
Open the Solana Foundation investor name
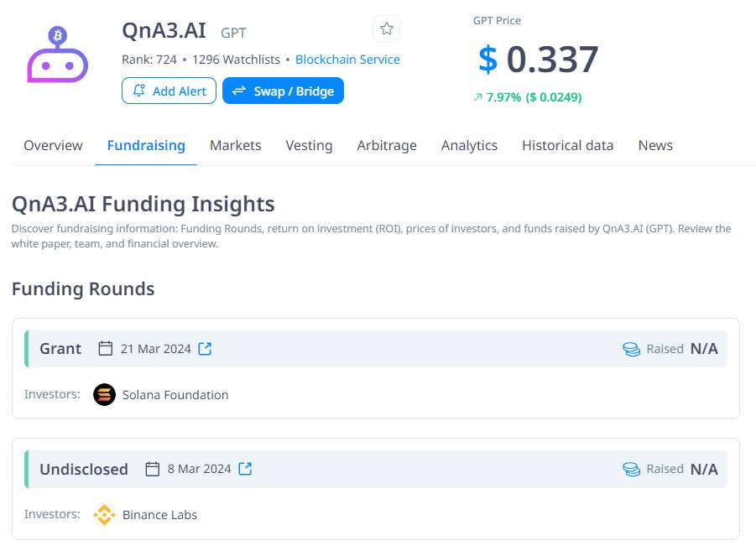175,394
